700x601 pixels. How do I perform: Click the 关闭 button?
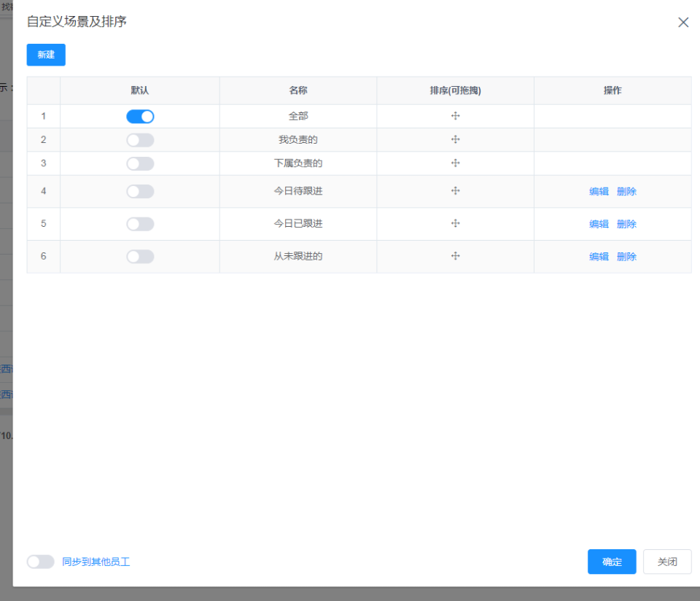pos(666,562)
